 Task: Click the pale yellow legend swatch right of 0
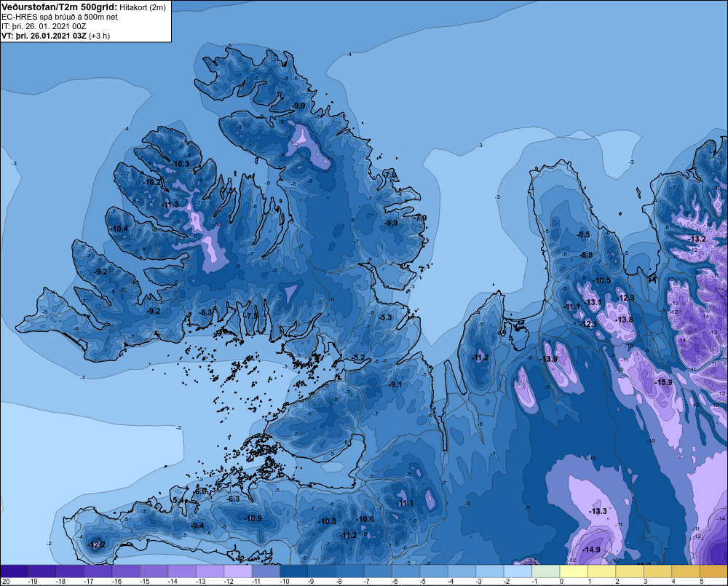tap(574, 571)
